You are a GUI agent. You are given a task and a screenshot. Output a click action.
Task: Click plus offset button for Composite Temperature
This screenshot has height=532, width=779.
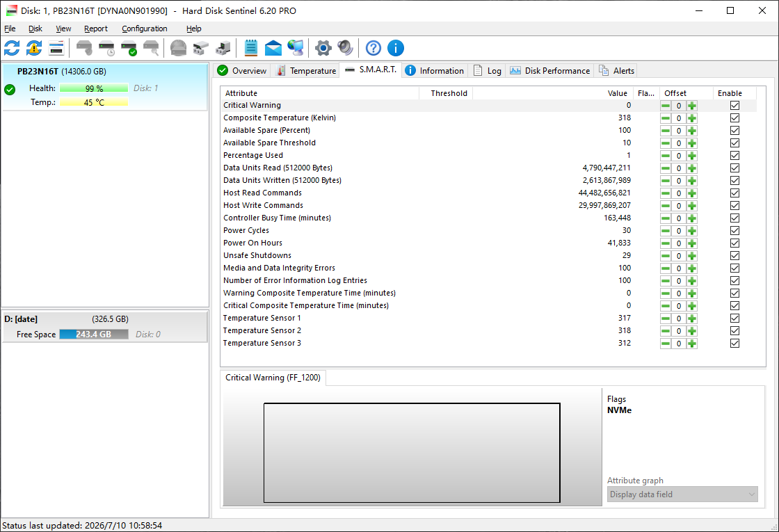click(692, 118)
